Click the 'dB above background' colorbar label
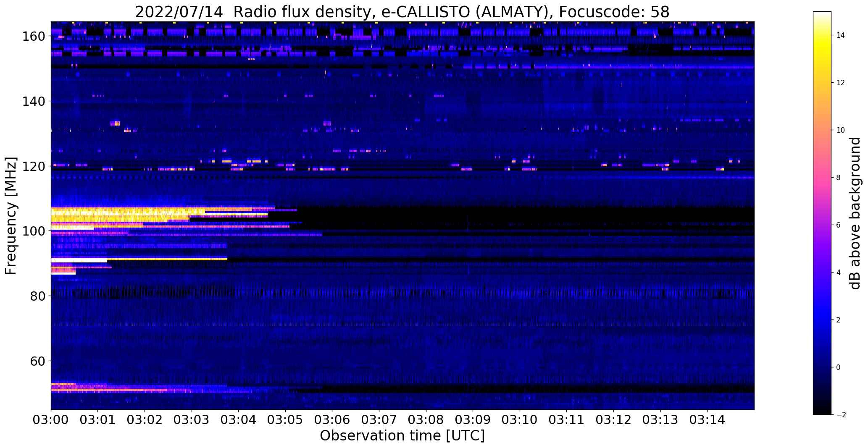868x448 pixels. tap(855, 213)
